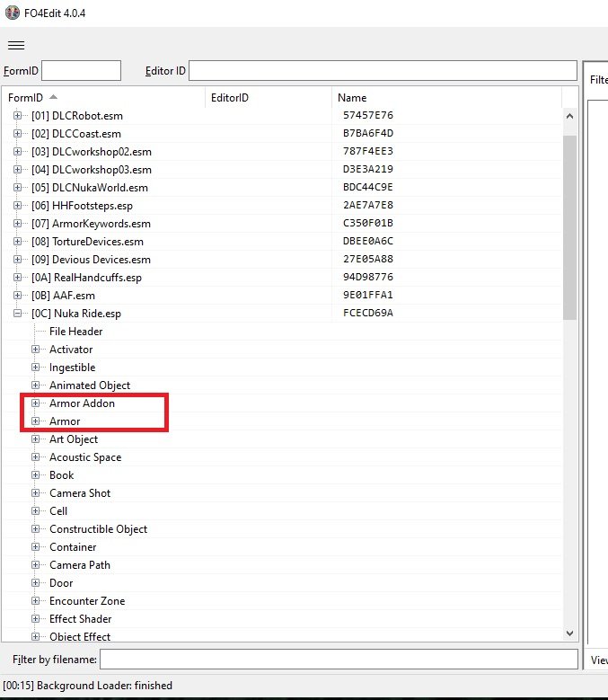Open the hamburger main menu

(x=15, y=46)
